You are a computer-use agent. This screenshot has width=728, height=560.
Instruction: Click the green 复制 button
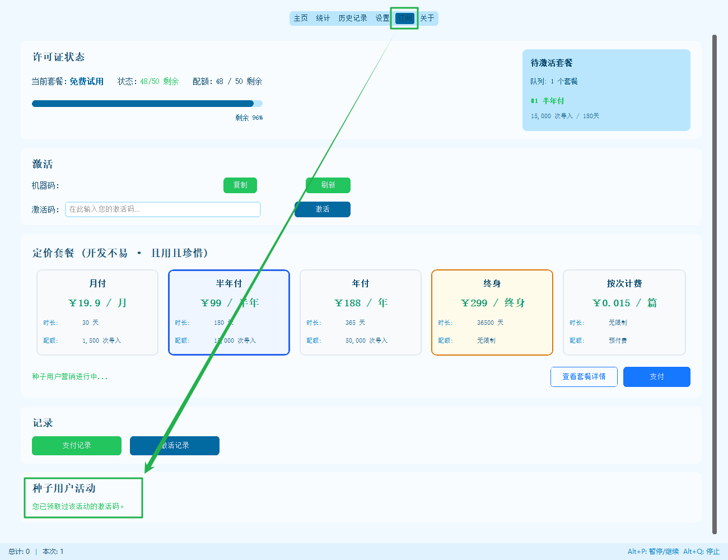click(x=240, y=185)
